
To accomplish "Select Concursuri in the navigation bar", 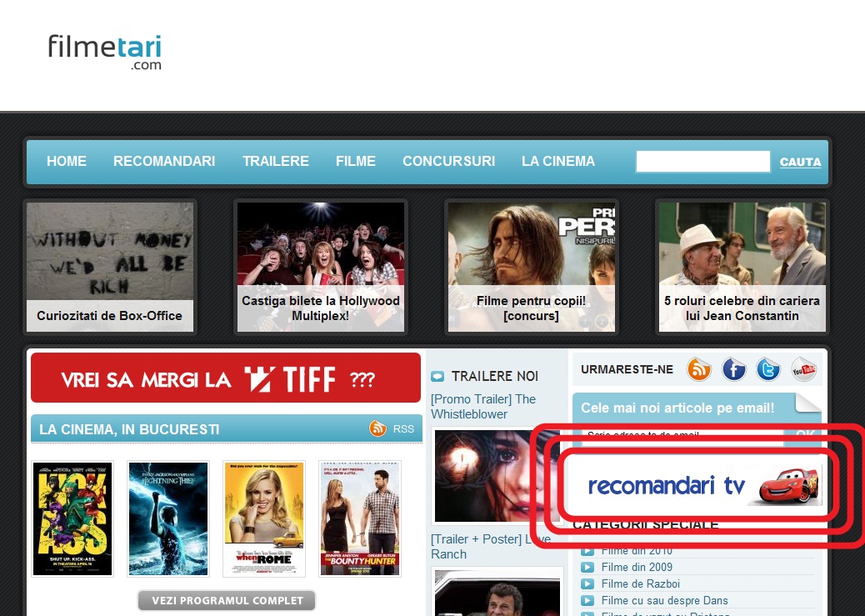I will tap(448, 162).
